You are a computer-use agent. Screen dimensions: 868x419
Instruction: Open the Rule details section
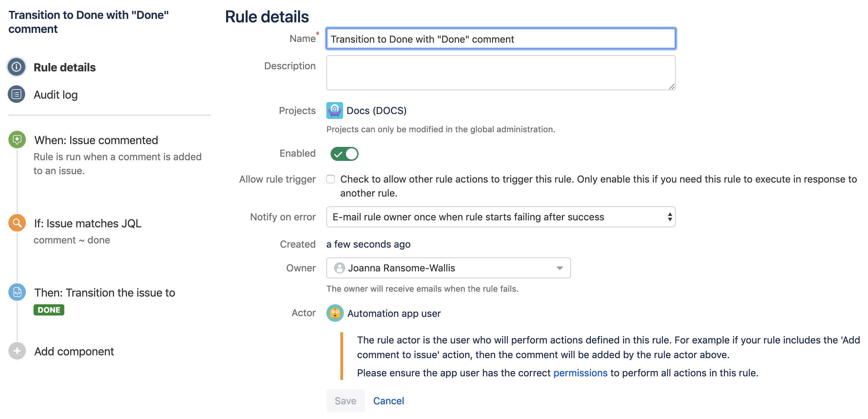65,67
